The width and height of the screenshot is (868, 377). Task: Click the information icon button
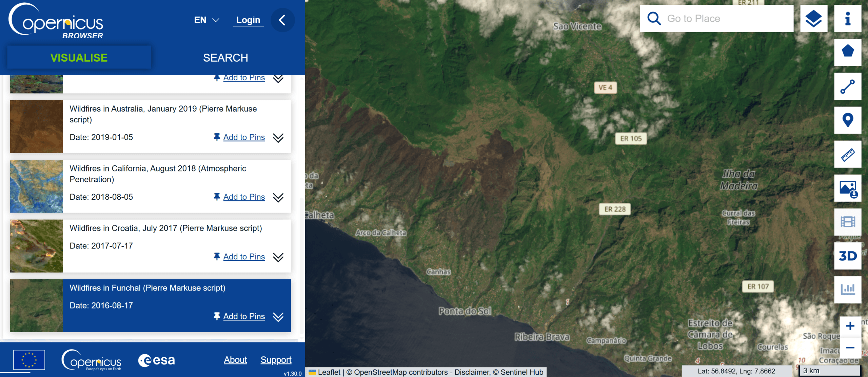847,19
